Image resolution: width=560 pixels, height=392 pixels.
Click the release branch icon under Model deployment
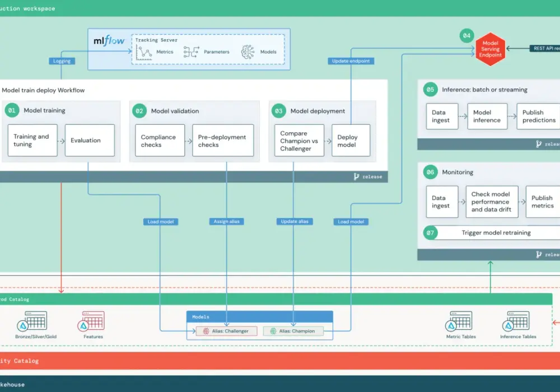[356, 177]
